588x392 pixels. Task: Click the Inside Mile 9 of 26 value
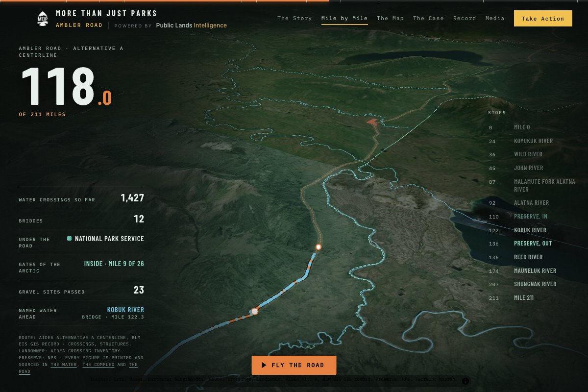(x=114, y=264)
